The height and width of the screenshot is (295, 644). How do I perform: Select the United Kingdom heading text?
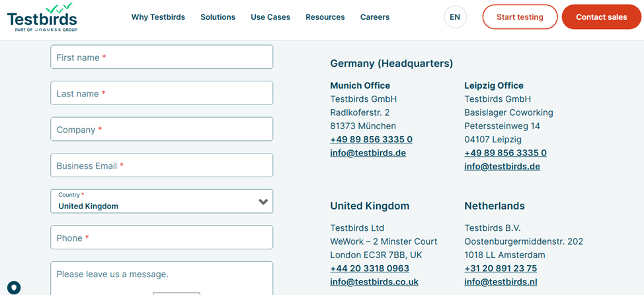[370, 206]
